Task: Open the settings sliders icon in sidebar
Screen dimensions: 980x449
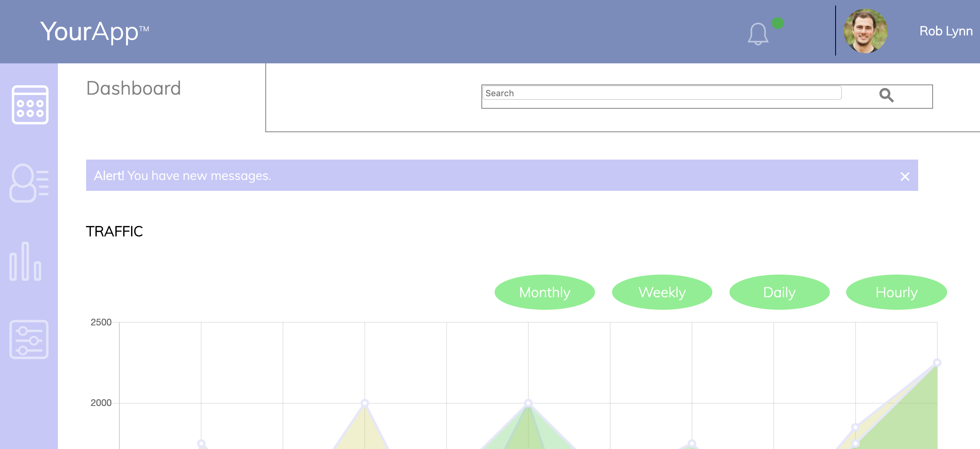Action: pyautogui.click(x=29, y=339)
